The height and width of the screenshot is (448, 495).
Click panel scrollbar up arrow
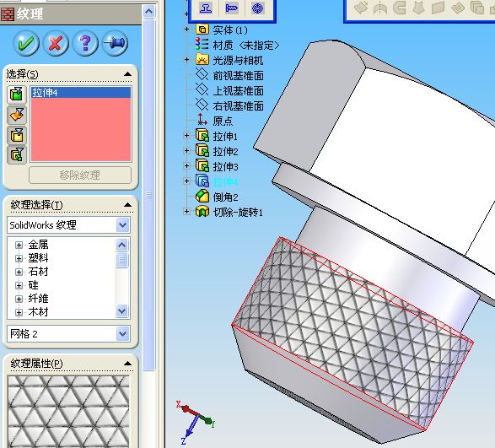click(148, 12)
